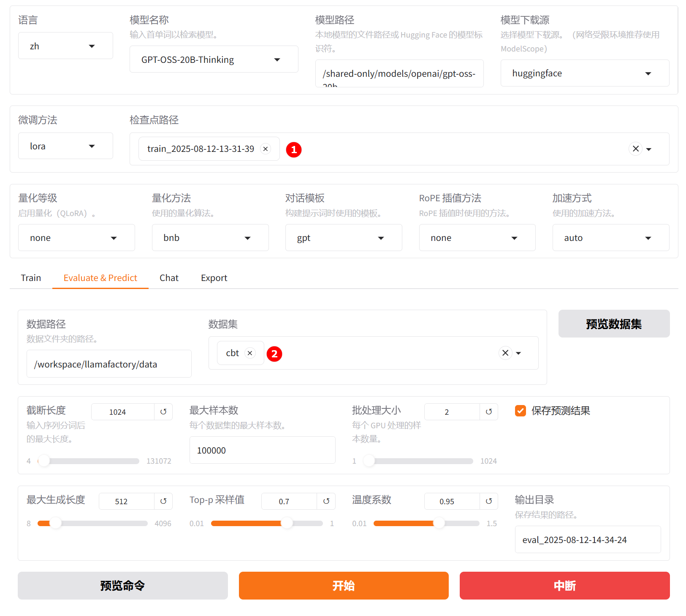
Task: Reset the 截断长度 value to default
Action: (163, 412)
